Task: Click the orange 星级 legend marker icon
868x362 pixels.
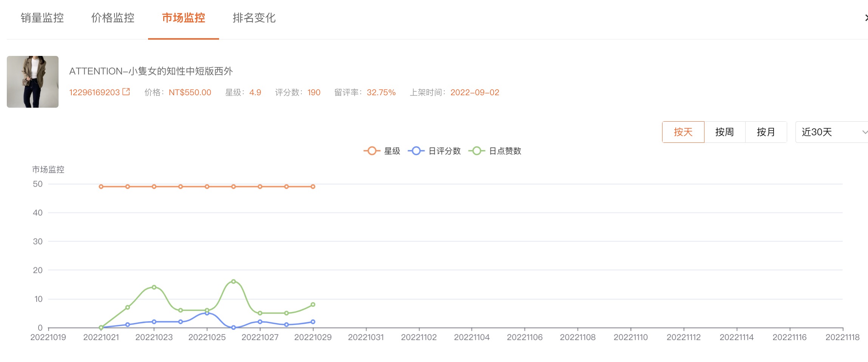Action: click(x=372, y=151)
